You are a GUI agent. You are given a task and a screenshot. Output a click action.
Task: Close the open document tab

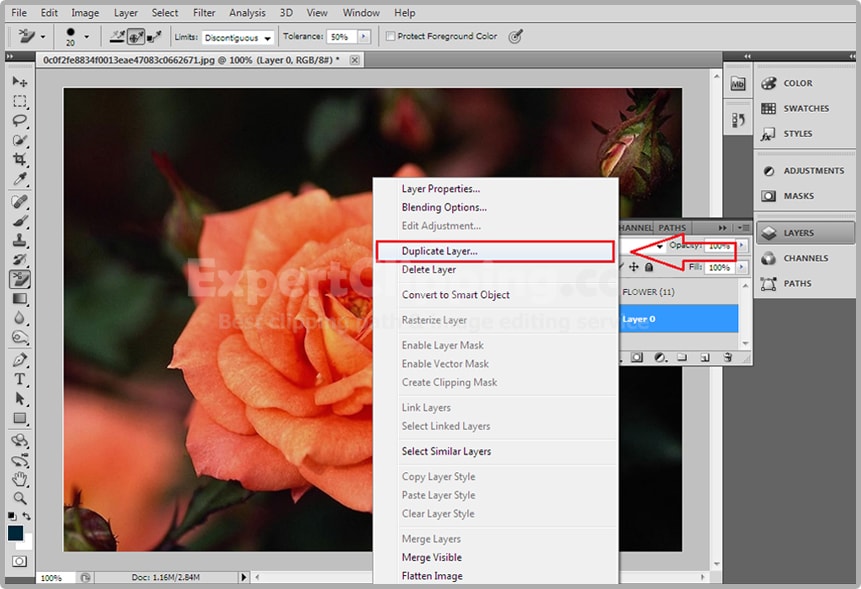[354, 60]
